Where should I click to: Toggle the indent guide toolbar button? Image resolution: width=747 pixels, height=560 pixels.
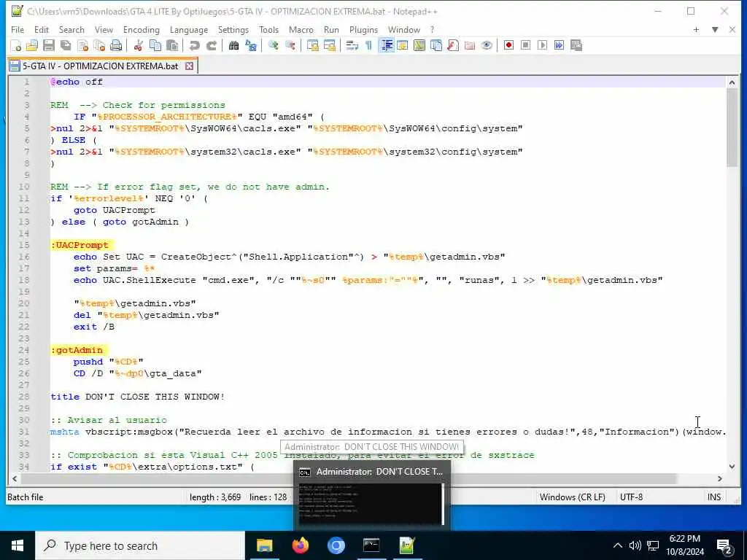click(x=387, y=45)
